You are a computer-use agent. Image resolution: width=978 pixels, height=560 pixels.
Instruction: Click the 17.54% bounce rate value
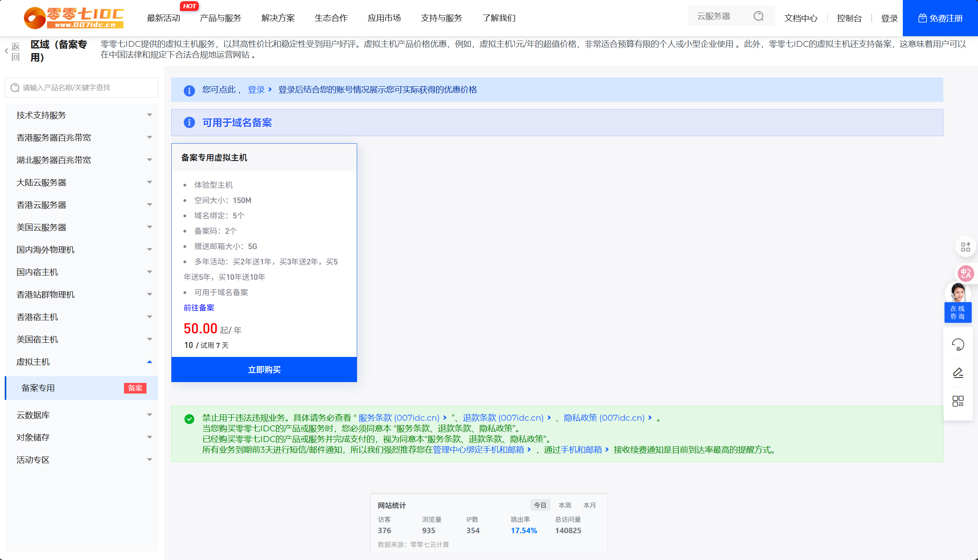click(x=524, y=530)
